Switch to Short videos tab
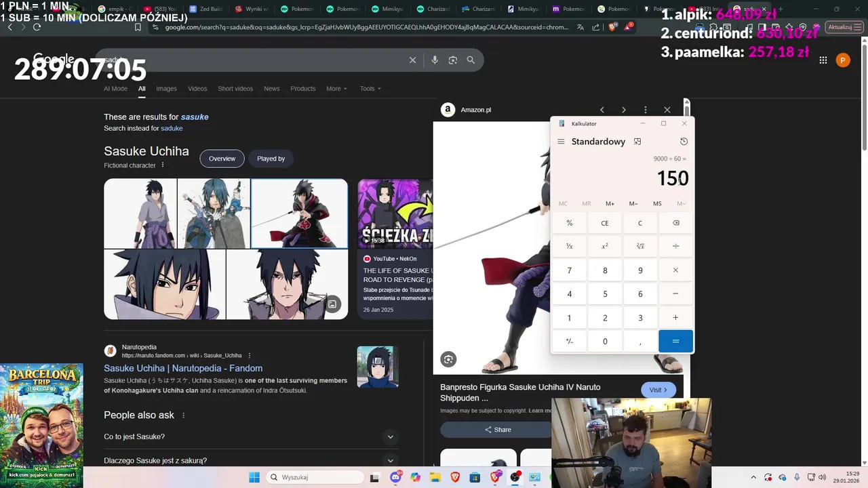868x488 pixels. 235,89
